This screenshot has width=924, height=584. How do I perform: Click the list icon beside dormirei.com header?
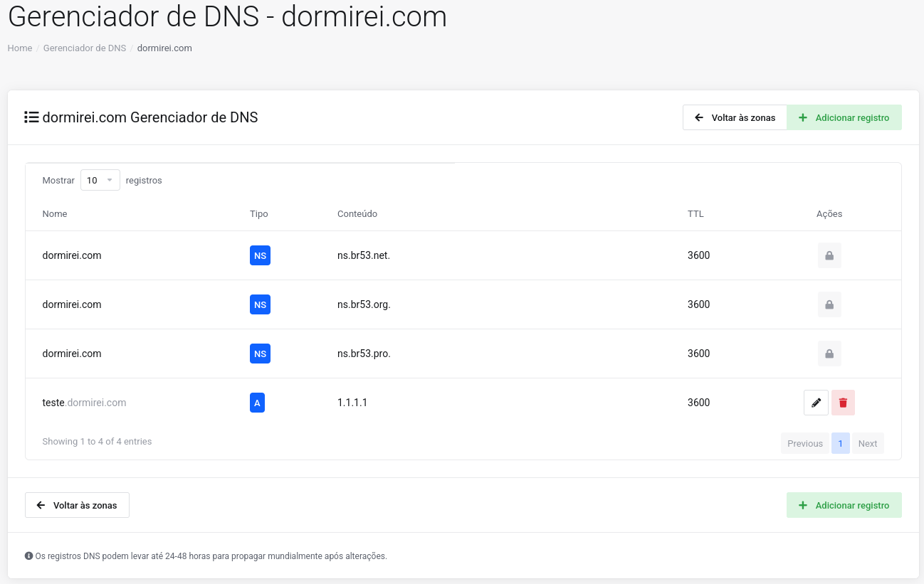coord(31,117)
